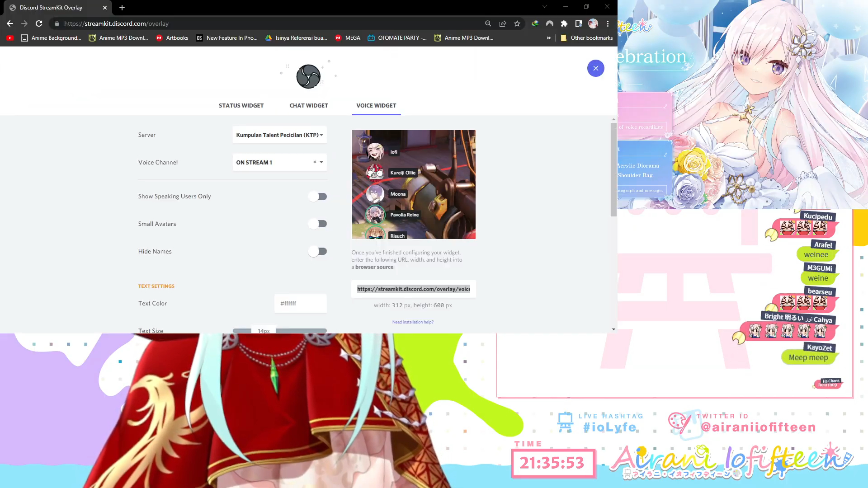
Task: Open the zoom magnifier icon in address bar
Action: click(x=488, y=23)
